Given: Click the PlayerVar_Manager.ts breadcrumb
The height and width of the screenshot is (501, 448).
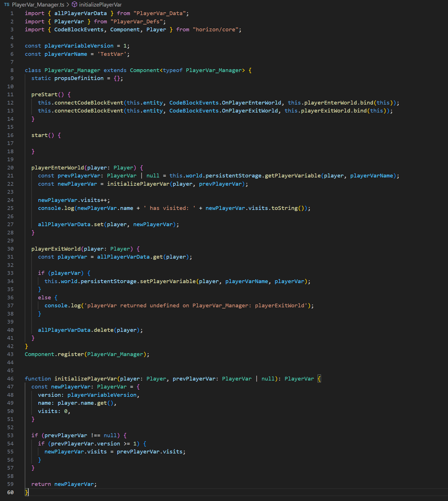Looking at the screenshot, I should pos(38,5).
